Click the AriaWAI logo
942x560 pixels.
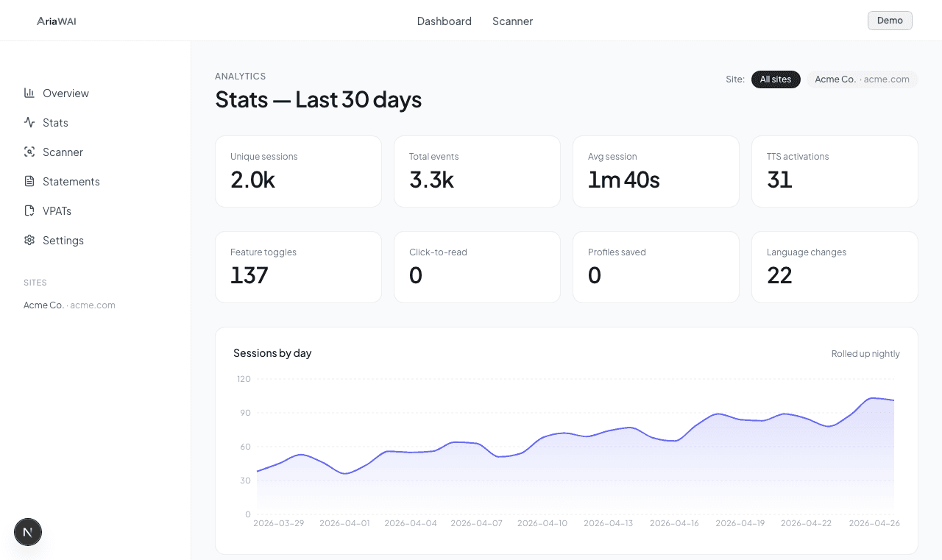(56, 21)
